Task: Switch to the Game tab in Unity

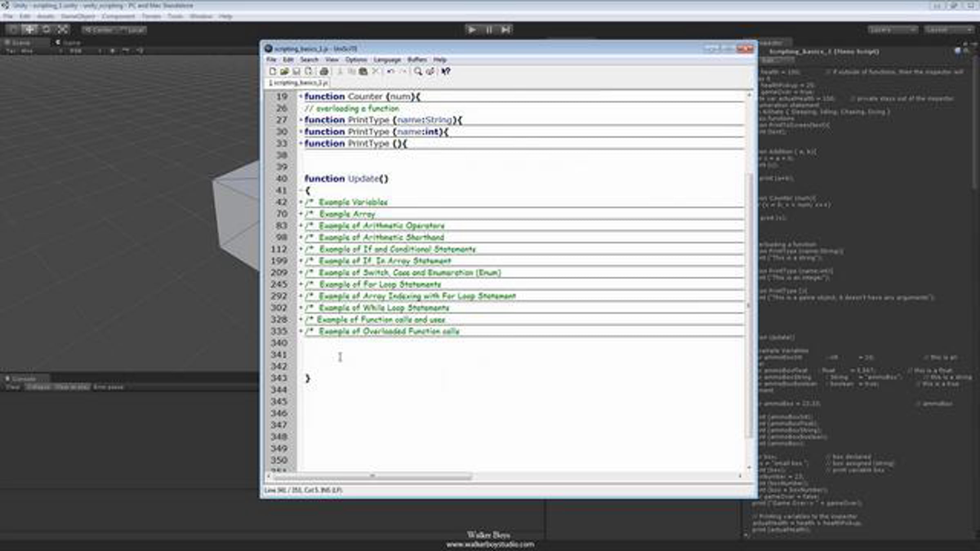Action: click(68, 42)
